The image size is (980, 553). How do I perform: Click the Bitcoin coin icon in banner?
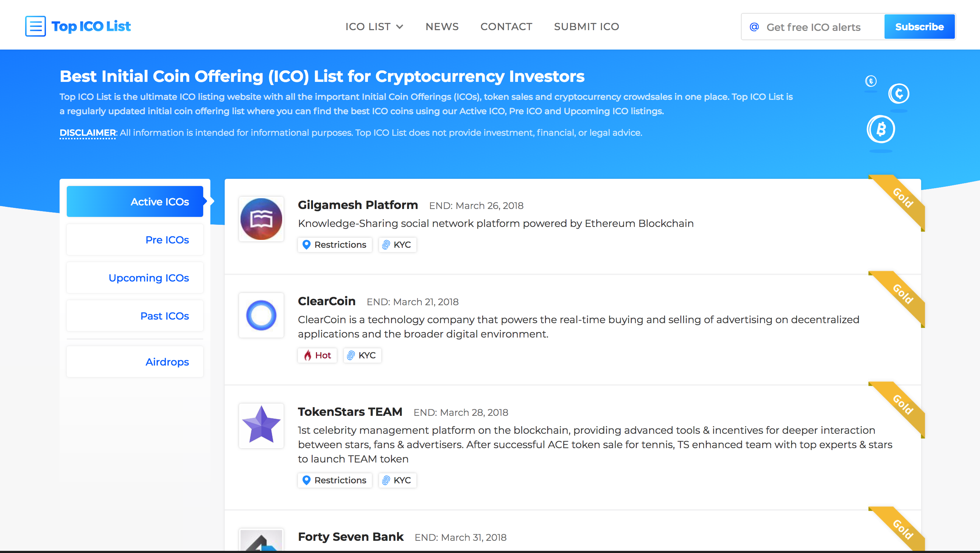[881, 129]
